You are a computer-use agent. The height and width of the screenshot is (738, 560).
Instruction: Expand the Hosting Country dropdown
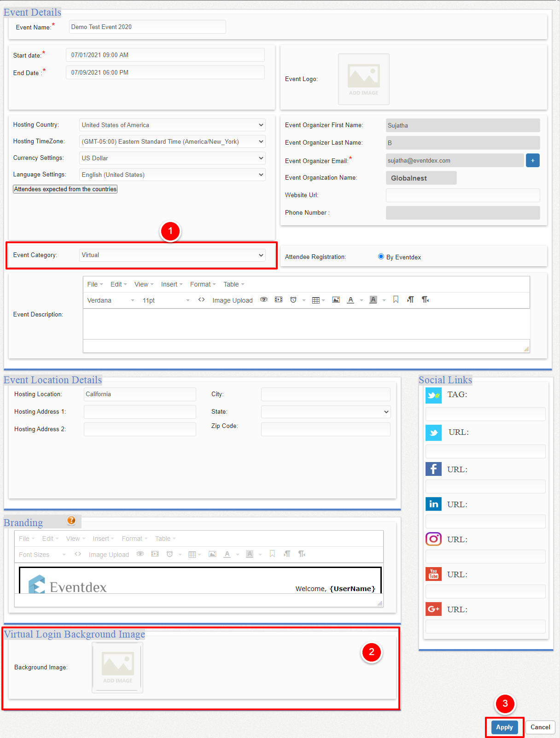point(172,125)
